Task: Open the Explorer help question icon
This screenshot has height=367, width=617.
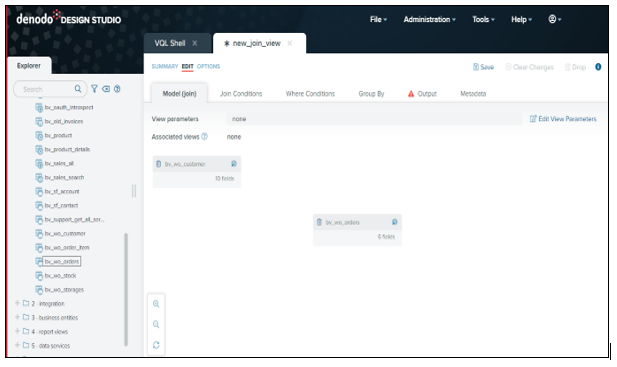Action: [117, 89]
